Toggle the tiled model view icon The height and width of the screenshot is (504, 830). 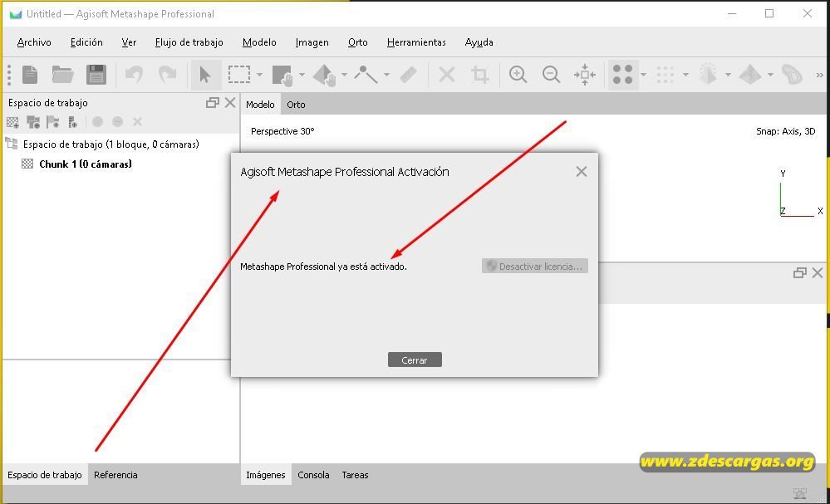(750, 75)
